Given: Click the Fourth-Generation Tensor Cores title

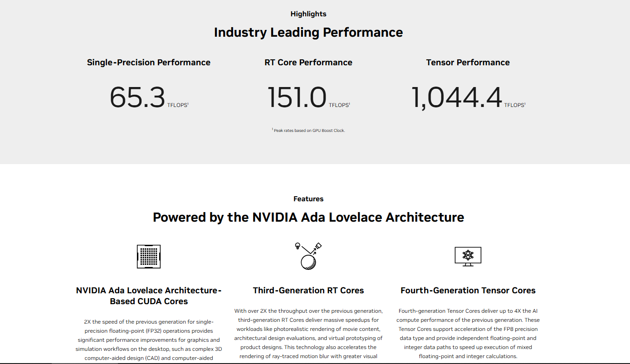Looking at the screenshot, I should [468, 291].
